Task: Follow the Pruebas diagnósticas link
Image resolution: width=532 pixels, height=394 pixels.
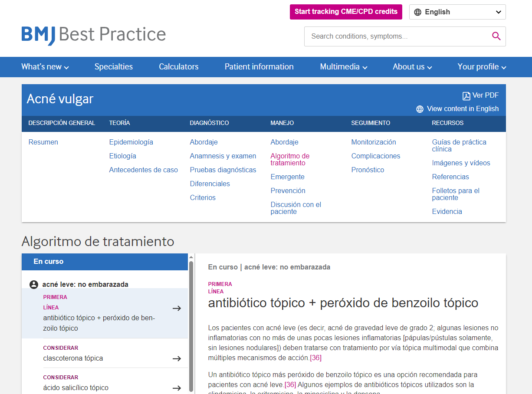Action: coord(223,170)
